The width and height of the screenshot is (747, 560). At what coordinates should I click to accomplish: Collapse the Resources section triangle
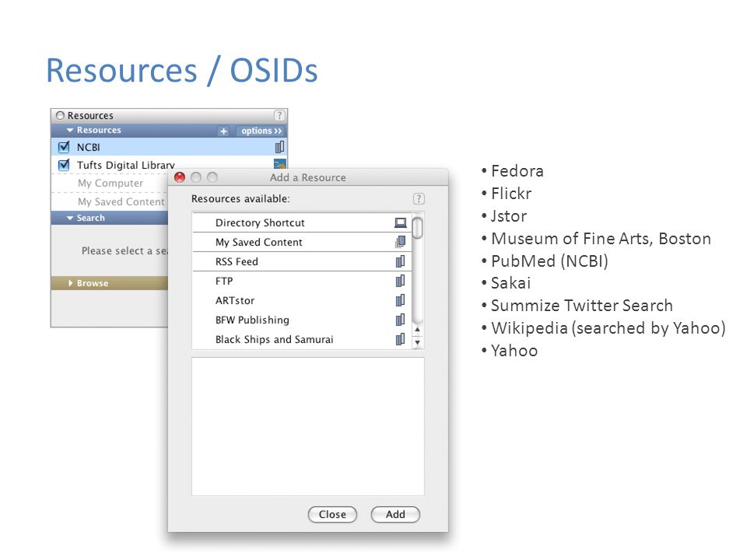(70, 130)
